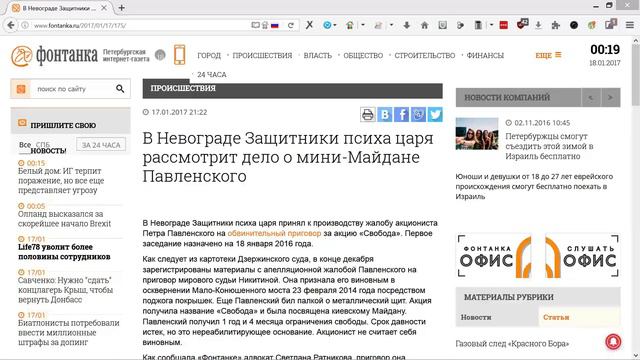640x360 pixels.
Task: Reload the page with the refresh icon
Action: [x=291, y=25]
